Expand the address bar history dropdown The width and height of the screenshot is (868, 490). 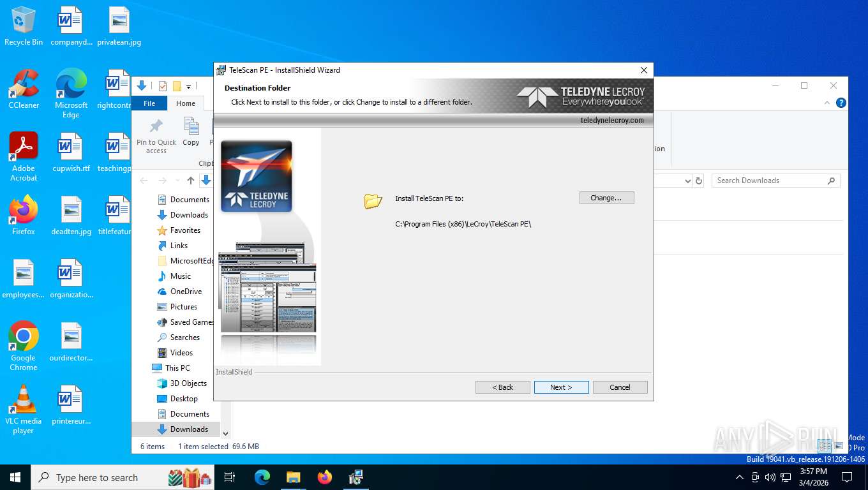[x=687, y=181]
